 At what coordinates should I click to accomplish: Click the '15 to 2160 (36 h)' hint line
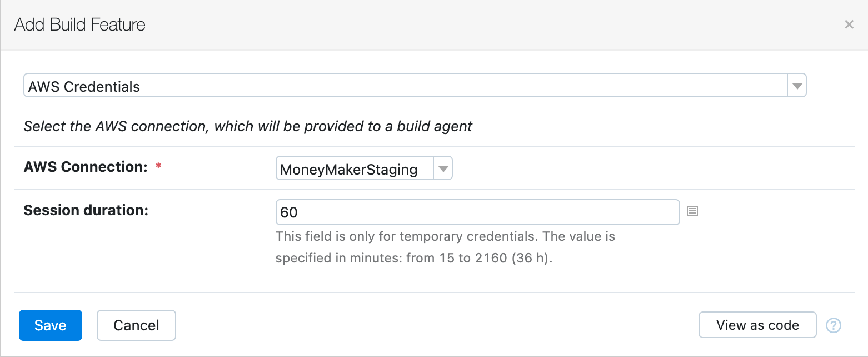coord(414,259)
